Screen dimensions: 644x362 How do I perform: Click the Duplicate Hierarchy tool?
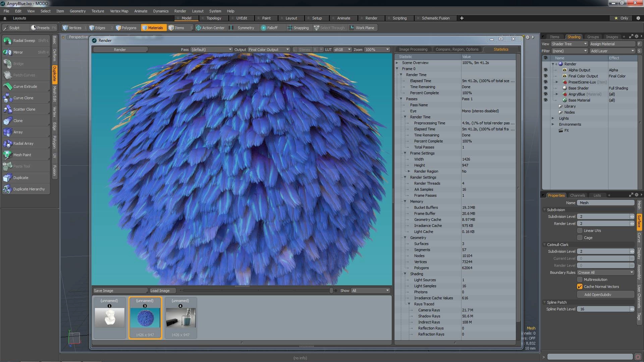26,189
